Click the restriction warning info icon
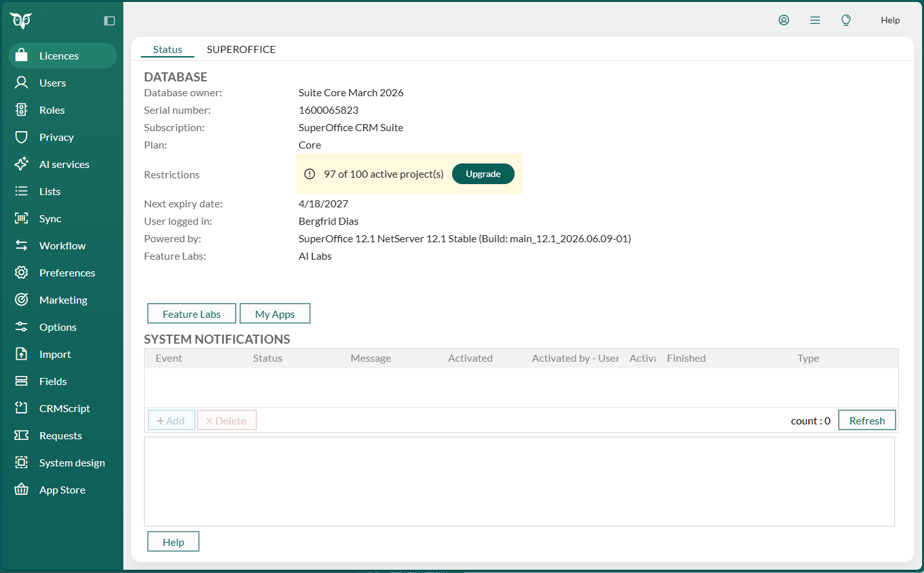 click(x=309, y=174)
